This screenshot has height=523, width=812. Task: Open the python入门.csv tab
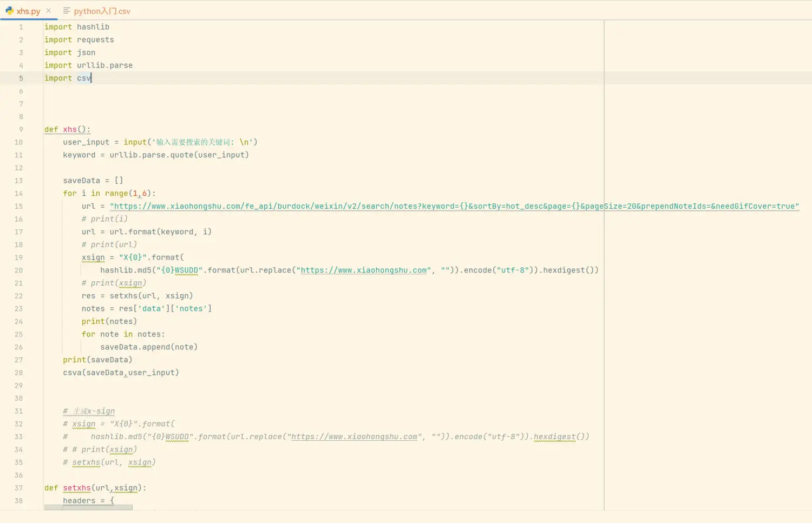102,11
